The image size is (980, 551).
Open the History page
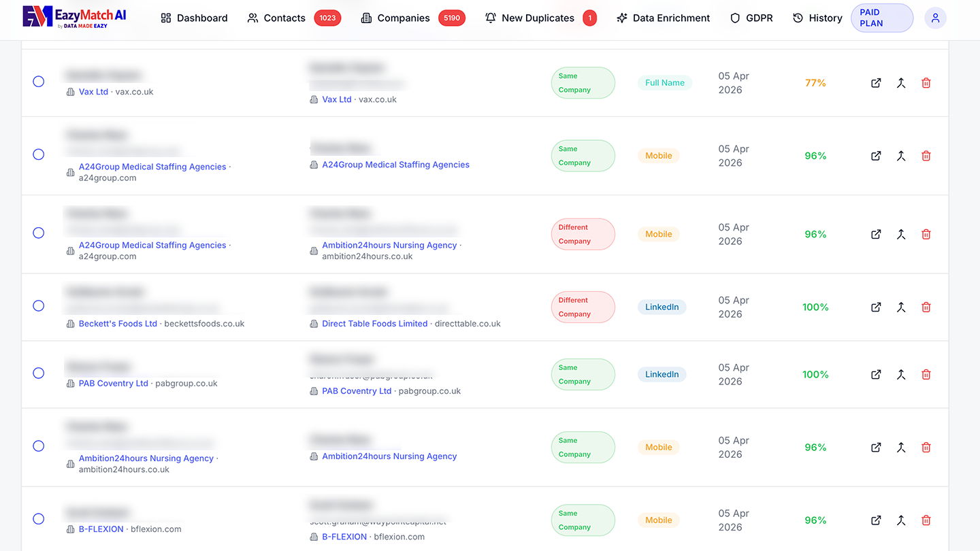[817, 18]
